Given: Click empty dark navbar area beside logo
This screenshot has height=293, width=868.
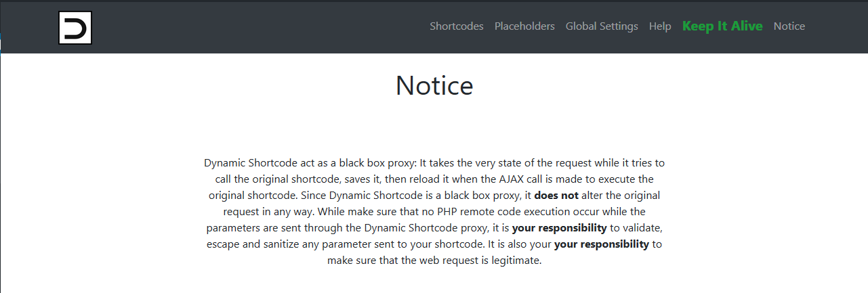Looking at the screenshot, I should click(257, 27).
